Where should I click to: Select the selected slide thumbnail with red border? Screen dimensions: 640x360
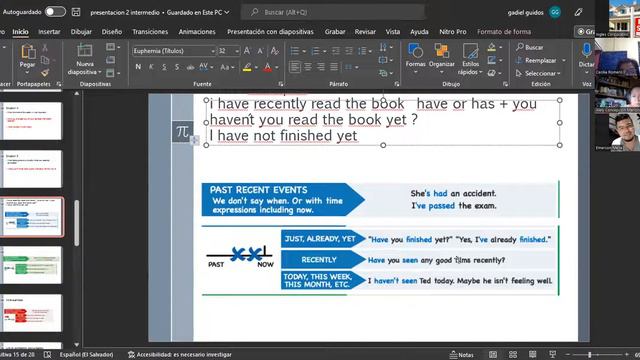tap(32, 217)
